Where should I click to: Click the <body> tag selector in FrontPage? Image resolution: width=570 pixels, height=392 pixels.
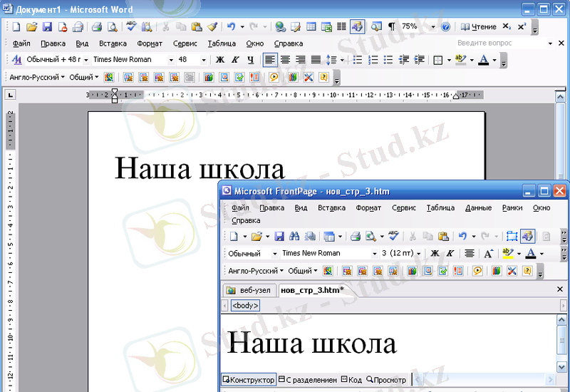(245, 306)
